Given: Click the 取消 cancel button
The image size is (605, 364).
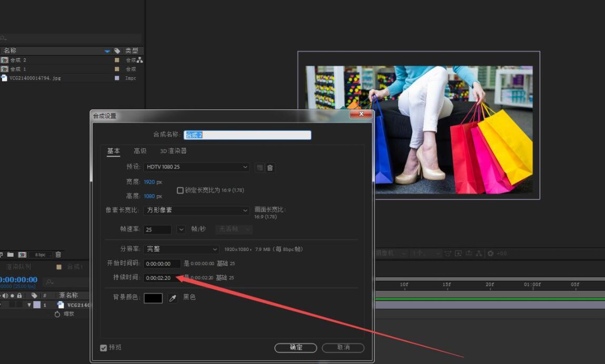Looking at the screenshot, I should click(343, 348).
